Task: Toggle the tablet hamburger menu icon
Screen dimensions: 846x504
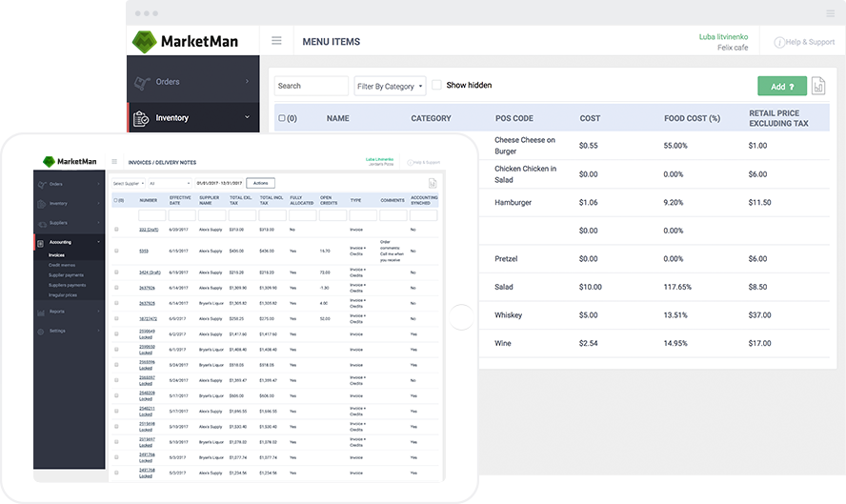Action: 114,161
